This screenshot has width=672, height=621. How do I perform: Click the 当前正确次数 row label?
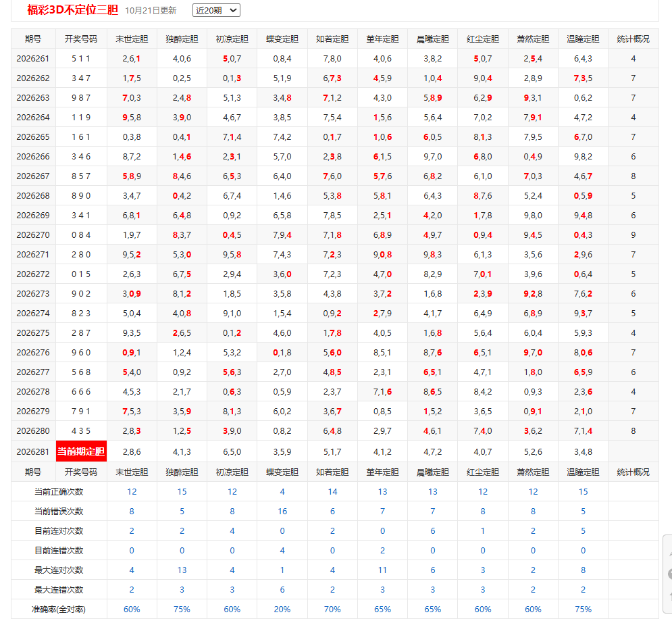59,492
